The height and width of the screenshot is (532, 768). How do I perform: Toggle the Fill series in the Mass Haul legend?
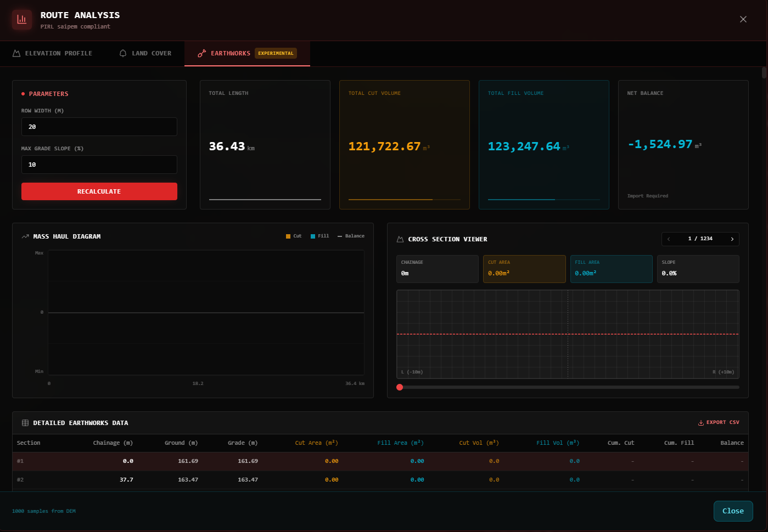(319, 236)
